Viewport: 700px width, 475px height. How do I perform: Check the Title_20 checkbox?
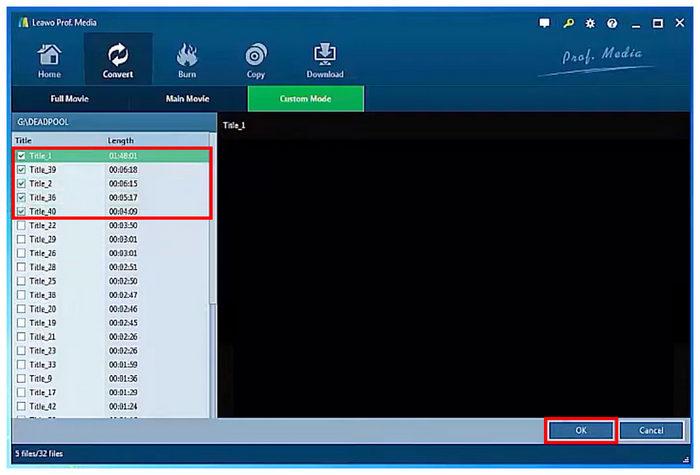click(21, 309)
